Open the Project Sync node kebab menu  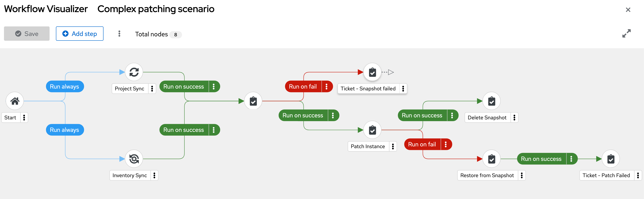click(x=152, y=89)
